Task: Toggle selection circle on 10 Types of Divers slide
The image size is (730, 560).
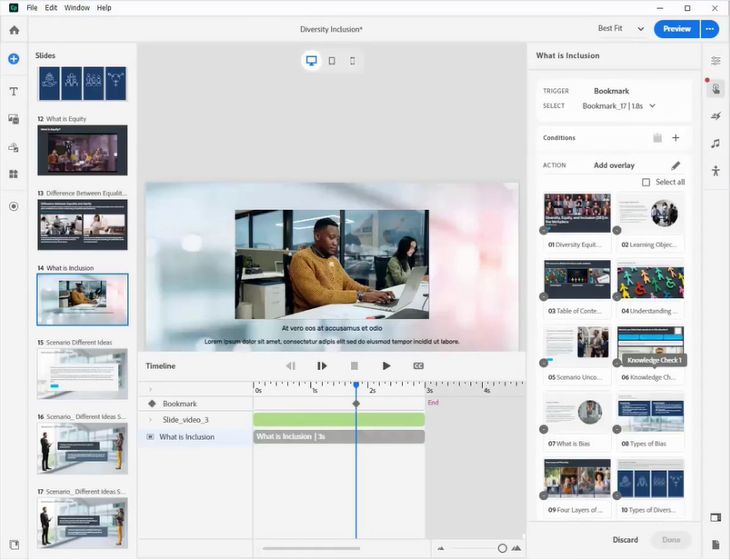Action: click(x=616, y=495)
